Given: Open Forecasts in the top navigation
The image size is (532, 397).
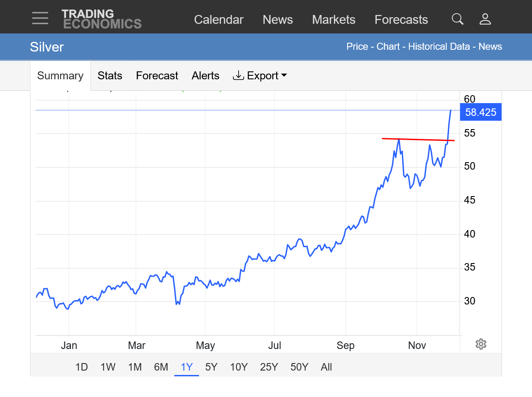Looking at the screenshot, I should [x=401, y=20].
